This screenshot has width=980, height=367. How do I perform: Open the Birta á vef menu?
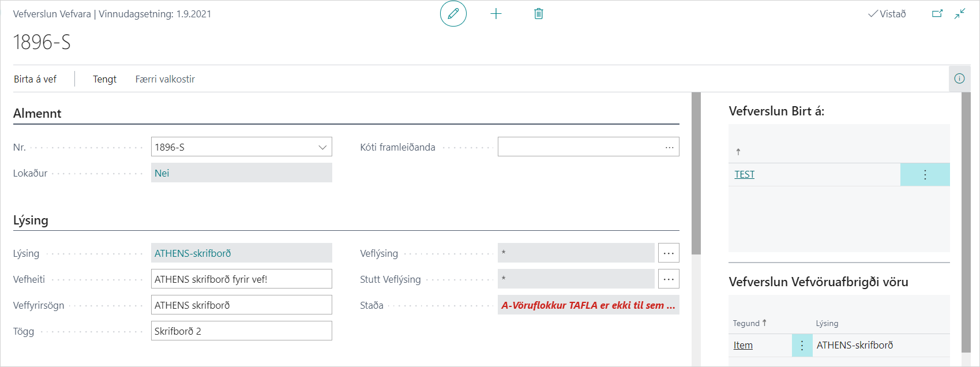(x=35, y=79)
